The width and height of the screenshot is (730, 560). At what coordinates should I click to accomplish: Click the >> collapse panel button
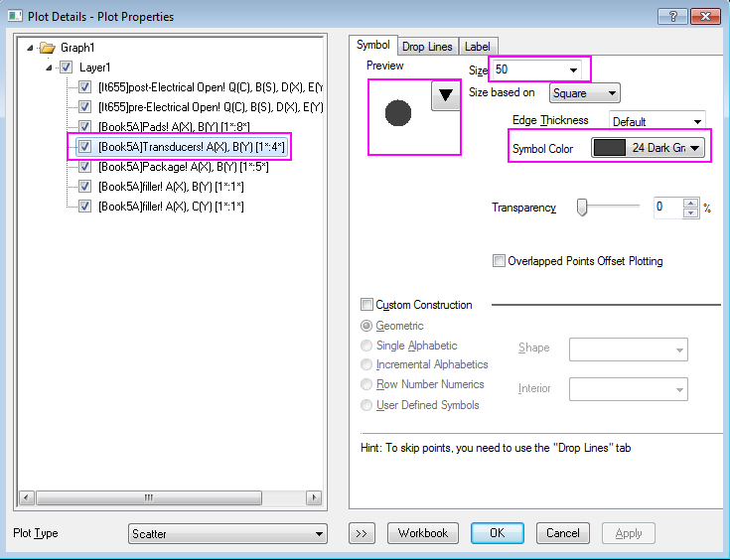coord(362,533)
